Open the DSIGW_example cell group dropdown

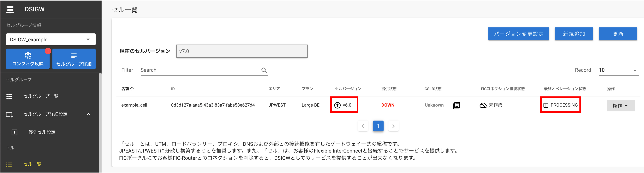click(x=51, y=40)
